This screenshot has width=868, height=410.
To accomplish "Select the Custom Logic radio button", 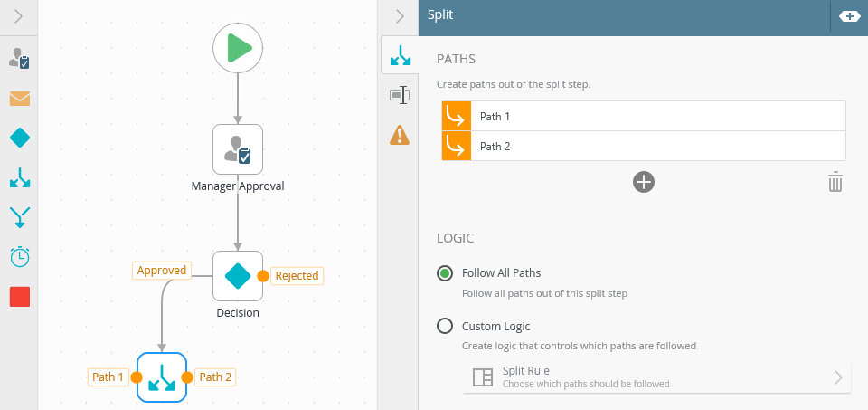I will coord(445,326).
